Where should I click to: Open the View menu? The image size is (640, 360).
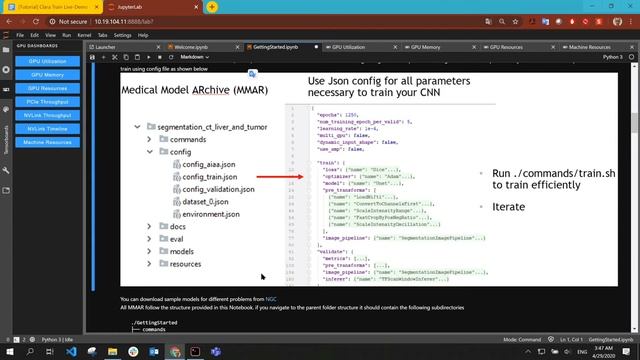click(x=50, y=36)
